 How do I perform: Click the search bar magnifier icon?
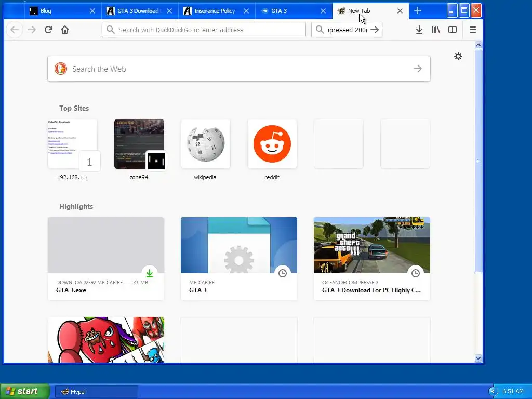point(320,30)
